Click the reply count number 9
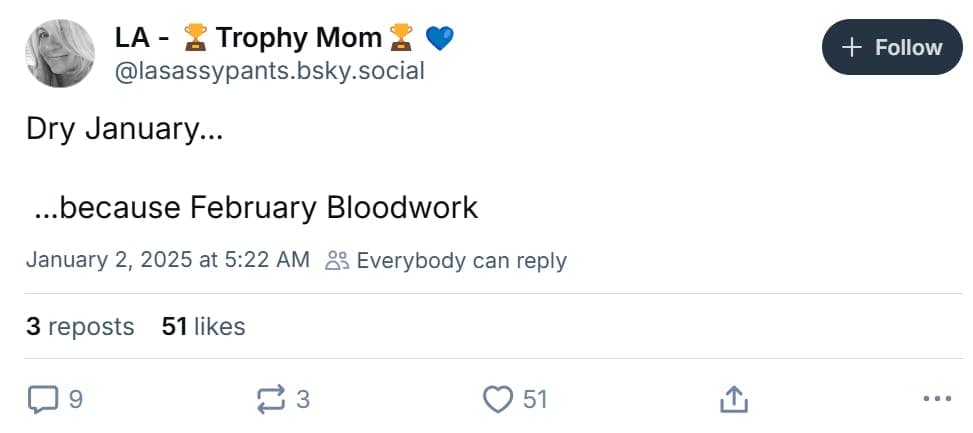973x433 pixels. click(76, 400)
